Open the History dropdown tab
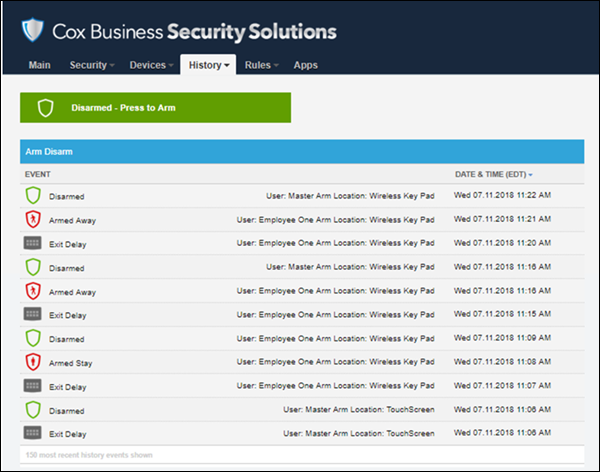 tap(208, 65)
